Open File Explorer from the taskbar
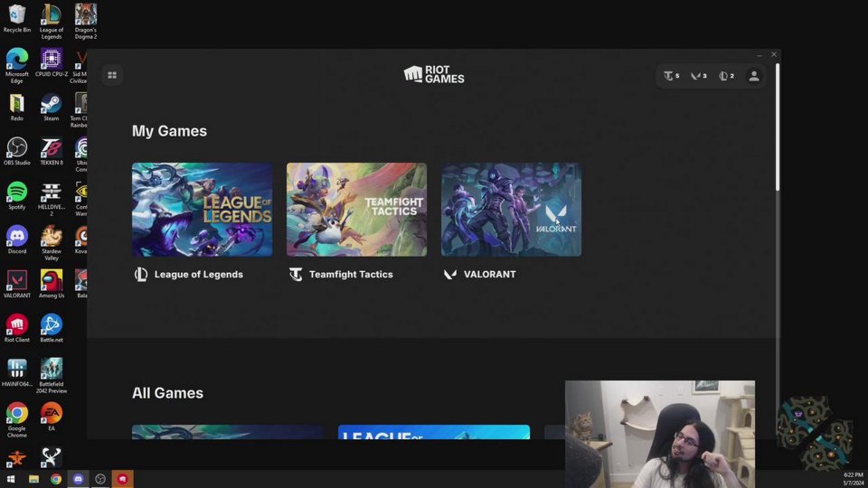The height and width of the screenshot is (488, 868). tap(33, 479)
